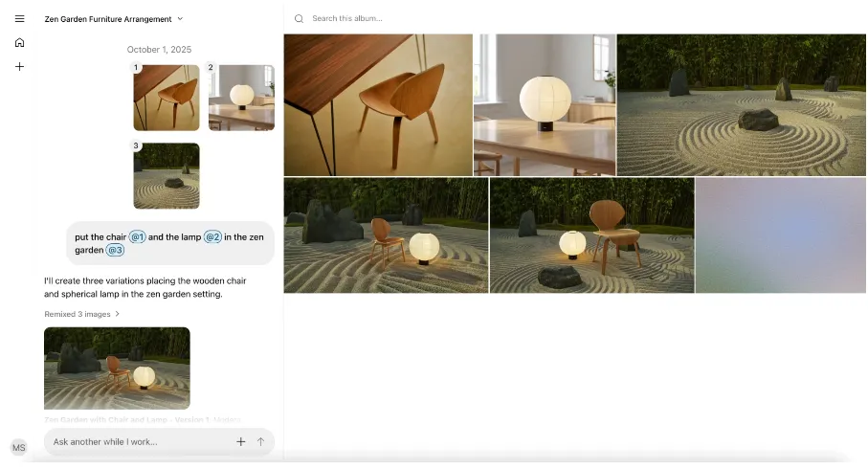Click the search magnifier icon
The width and height of the screenshot is (868, 469).
point(299,18)
